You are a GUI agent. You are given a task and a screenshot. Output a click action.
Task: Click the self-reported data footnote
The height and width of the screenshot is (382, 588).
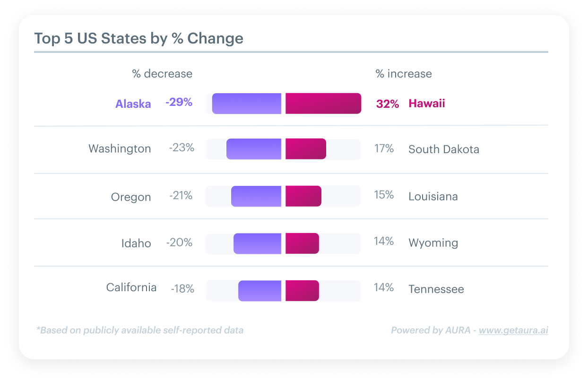[x=140, y=330]
